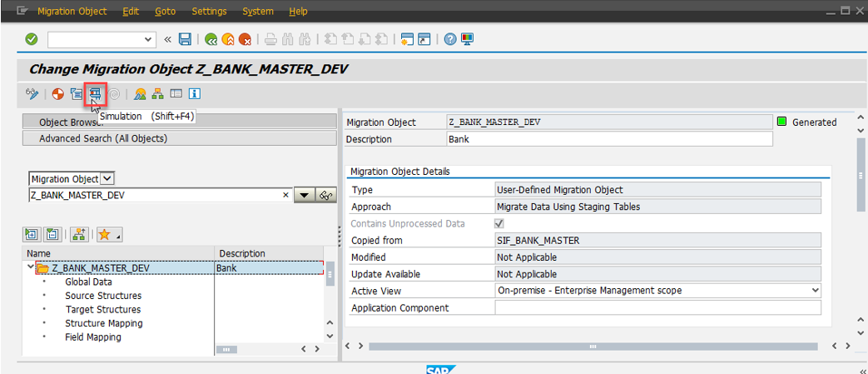
Task: Open the Migration Object type dropdown
Action: click(107, 179)
